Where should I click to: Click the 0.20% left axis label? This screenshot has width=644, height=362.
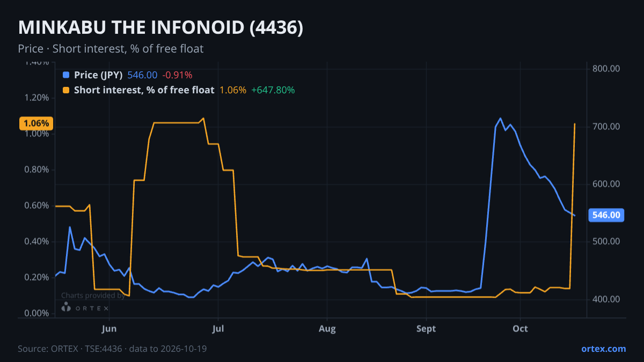pos(36,277)
